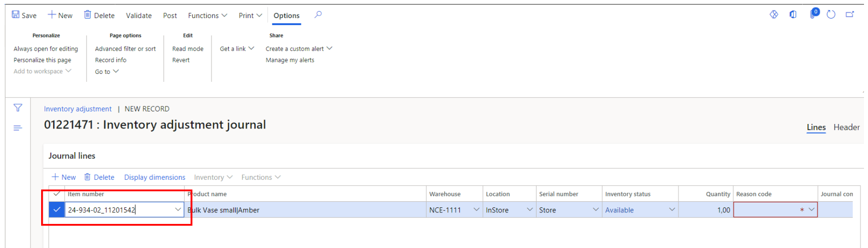Viewport: 868px width, 248px height.
Task: Click the Save disk icon
Action: click(x=16, y=15)
